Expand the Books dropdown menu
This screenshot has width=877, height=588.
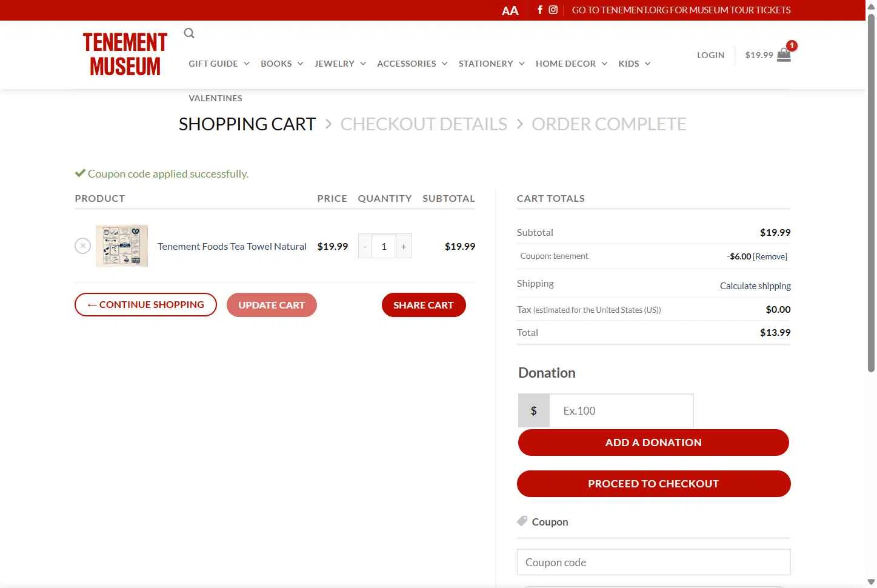point(282,64)
